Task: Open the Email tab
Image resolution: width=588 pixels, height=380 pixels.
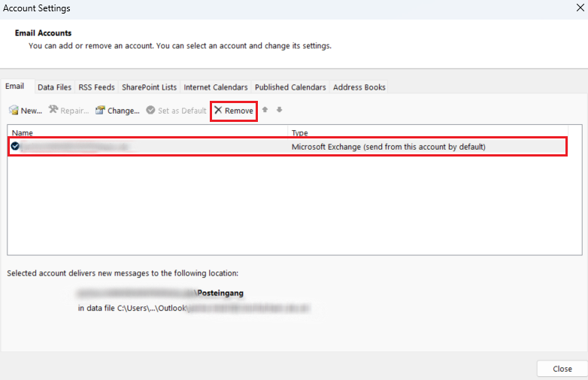Action: pos(15,87)
